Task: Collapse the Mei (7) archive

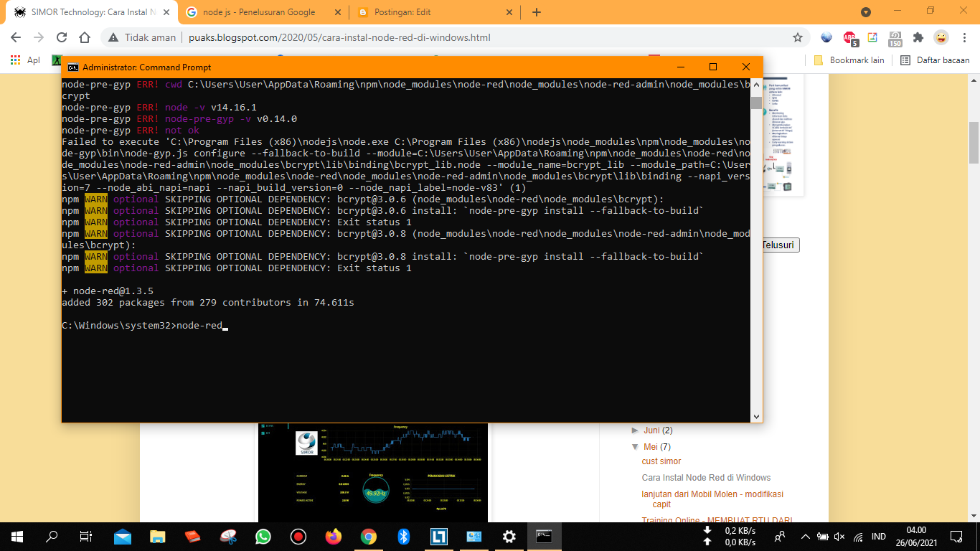Action: click(635, 447)
